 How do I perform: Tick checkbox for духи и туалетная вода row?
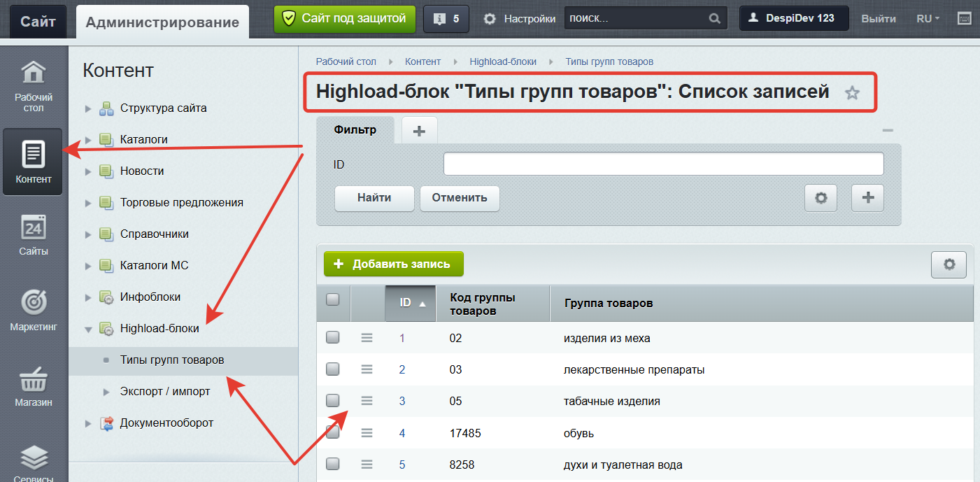tap(333, 464)
